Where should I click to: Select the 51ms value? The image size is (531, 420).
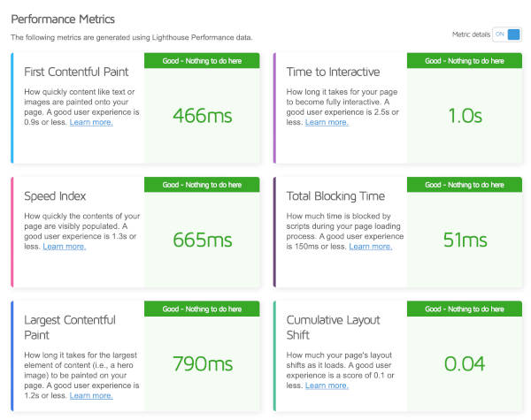[465, 240]
